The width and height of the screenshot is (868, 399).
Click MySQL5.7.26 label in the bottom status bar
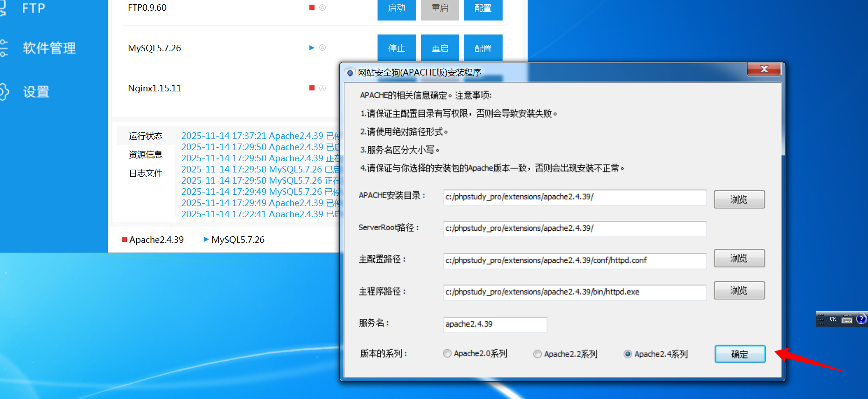point(238,240)
